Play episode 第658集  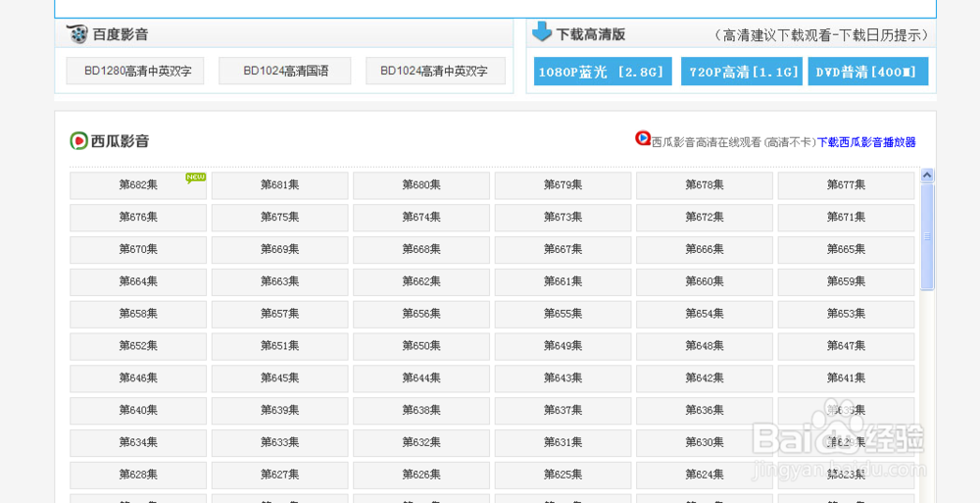pos(138,314)
